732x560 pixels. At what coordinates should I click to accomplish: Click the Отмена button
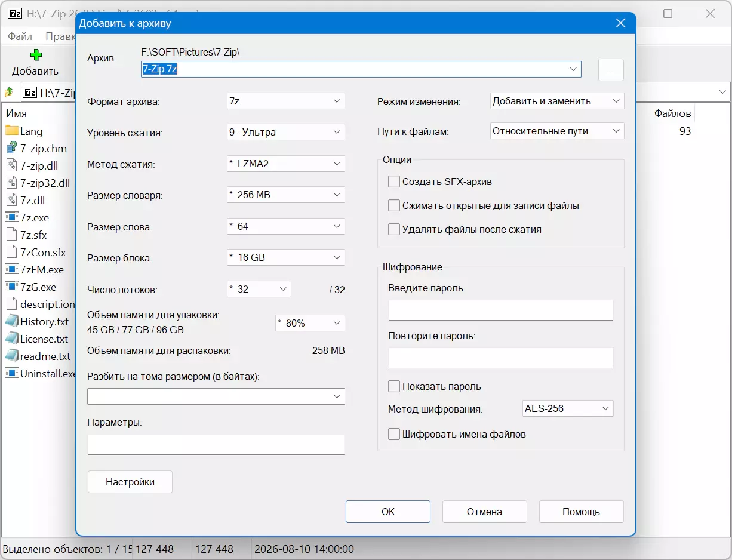(485, 512)
